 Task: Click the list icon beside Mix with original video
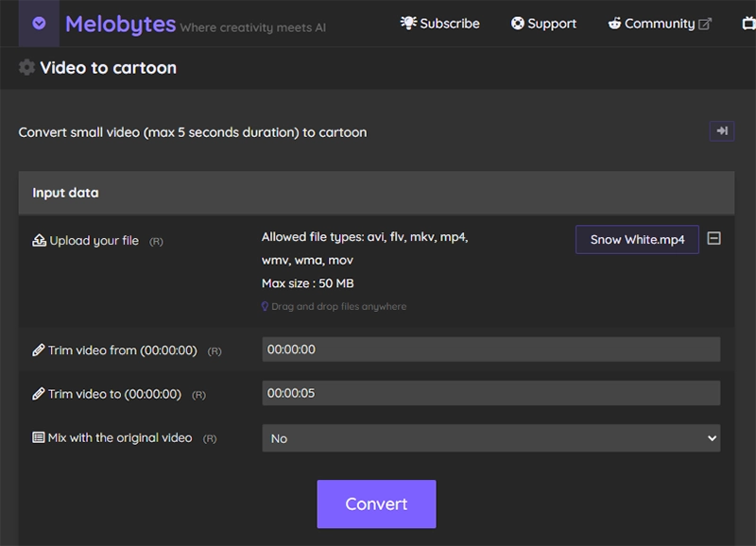(x=38, y=437)
